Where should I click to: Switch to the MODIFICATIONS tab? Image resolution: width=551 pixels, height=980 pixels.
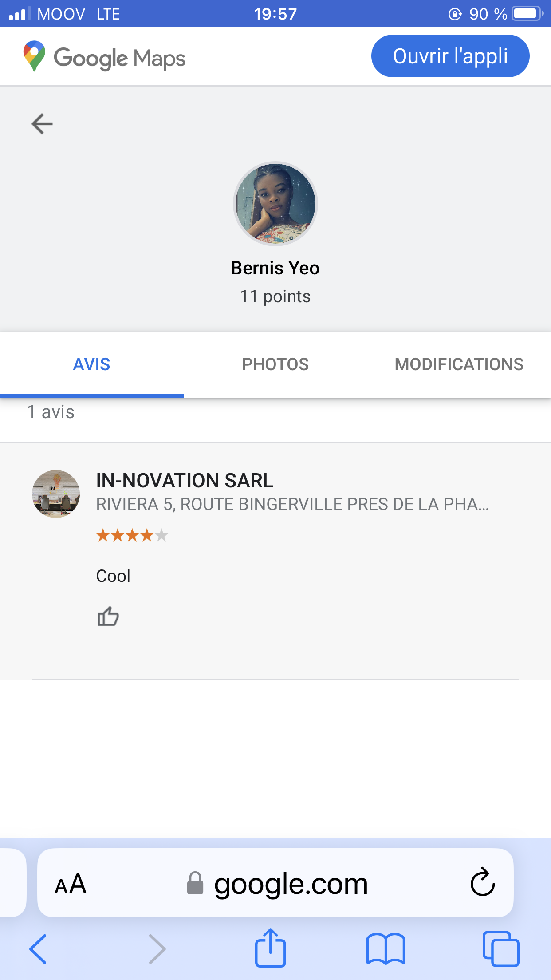point(459,364)
